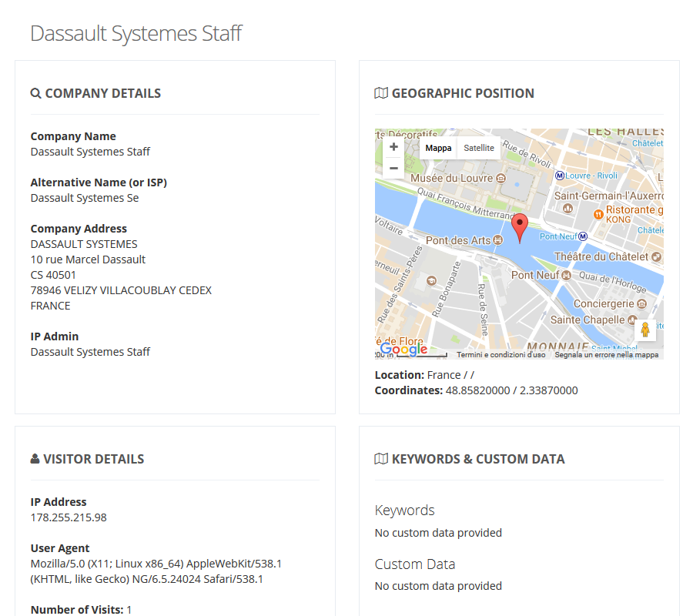
Task: Click the Rue Bonaparte street label
Action: click(446, 289)
